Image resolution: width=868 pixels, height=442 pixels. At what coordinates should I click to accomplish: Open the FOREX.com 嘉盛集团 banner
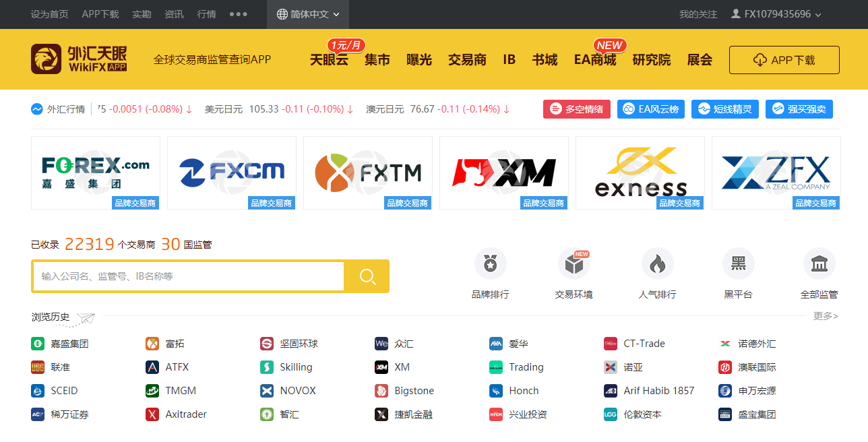tap(96, 173)
